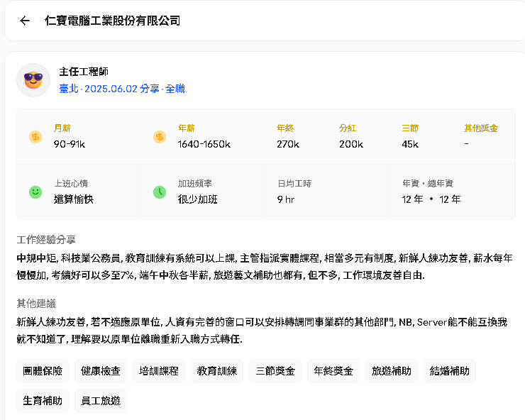Click the 12 年 • 12 年 seniority value
This screenshot has width=525, height=420.
tap(431, 199)
